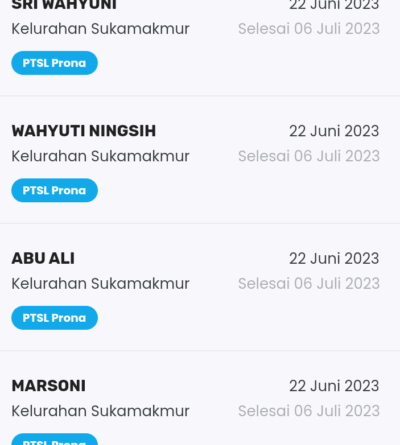The image size is (400, 445).
Task: Open the ABU ALI entry
Action: (x=200, y=287)
